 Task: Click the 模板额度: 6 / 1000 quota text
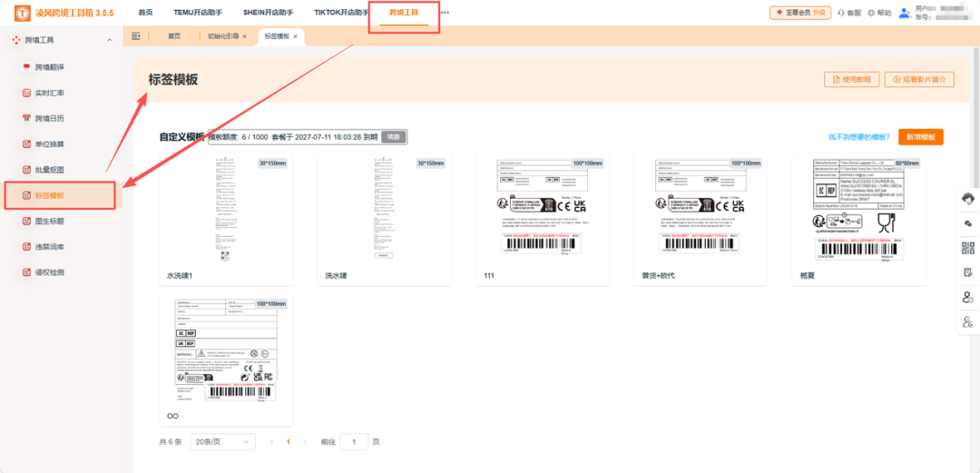tap(238, 137)
